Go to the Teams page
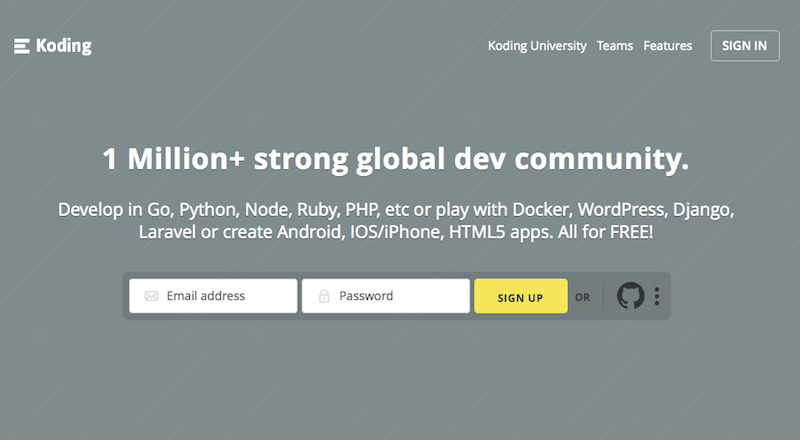 click(x=615, y=46)
